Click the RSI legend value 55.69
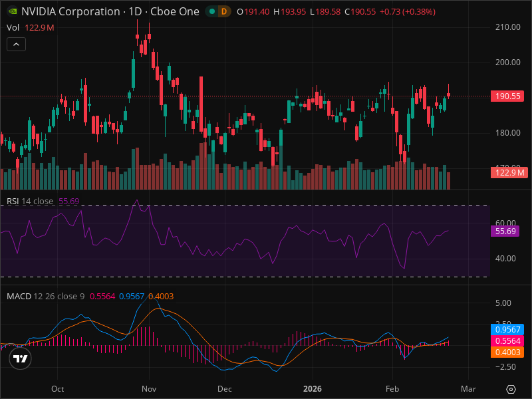Viewport: 532px width, 399px height. click(69, 201)
